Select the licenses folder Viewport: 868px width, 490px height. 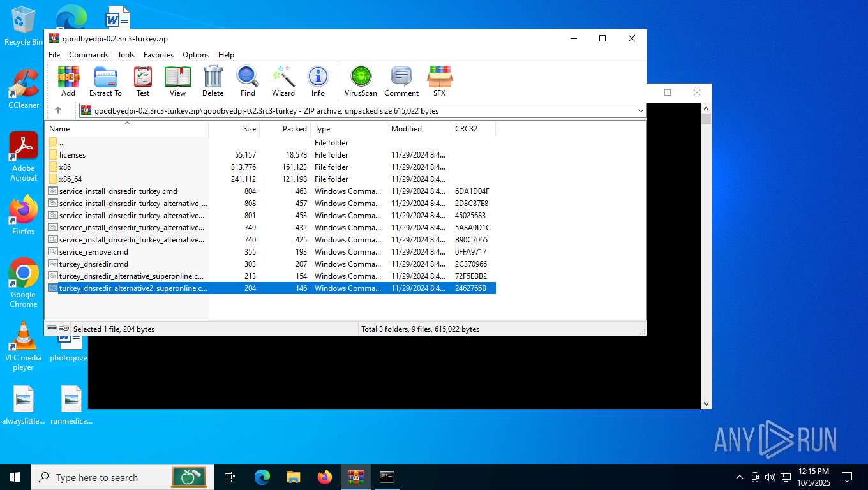[72, 155]
